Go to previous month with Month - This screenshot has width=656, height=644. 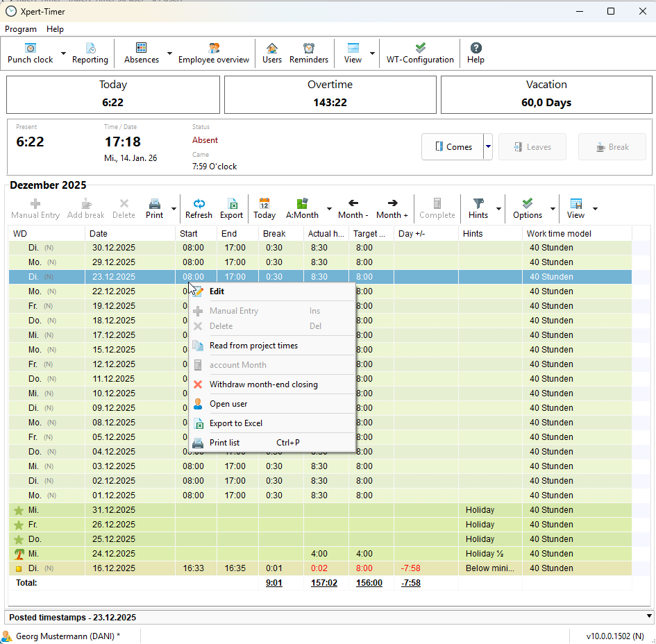pos(353,208)
